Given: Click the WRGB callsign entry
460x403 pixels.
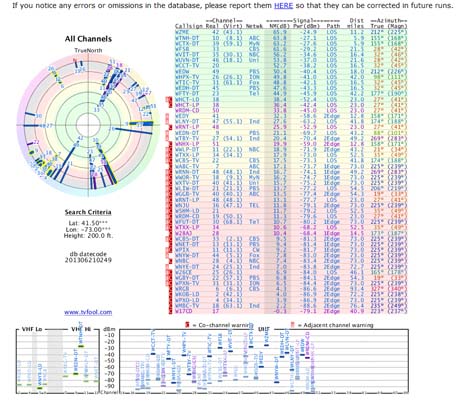Looking at the screenshot, I should [182, 289].
